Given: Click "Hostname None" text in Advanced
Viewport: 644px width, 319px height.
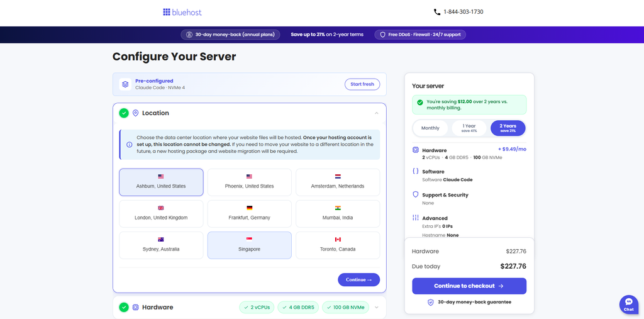Looking at the screenshot, I should coord(440,235).
